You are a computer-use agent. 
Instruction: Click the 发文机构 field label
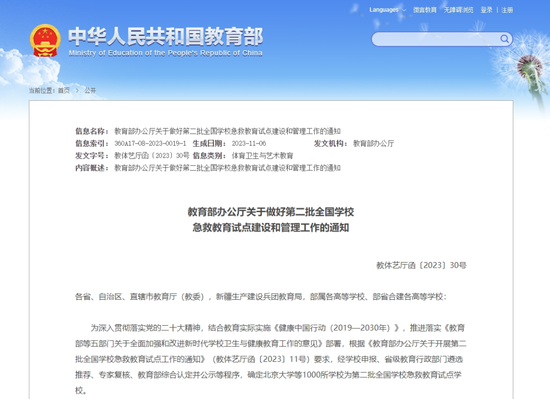point(330,143)
